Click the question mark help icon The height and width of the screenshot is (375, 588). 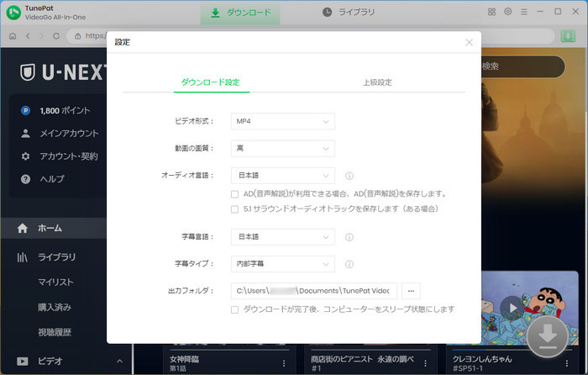tap(25, 179)
